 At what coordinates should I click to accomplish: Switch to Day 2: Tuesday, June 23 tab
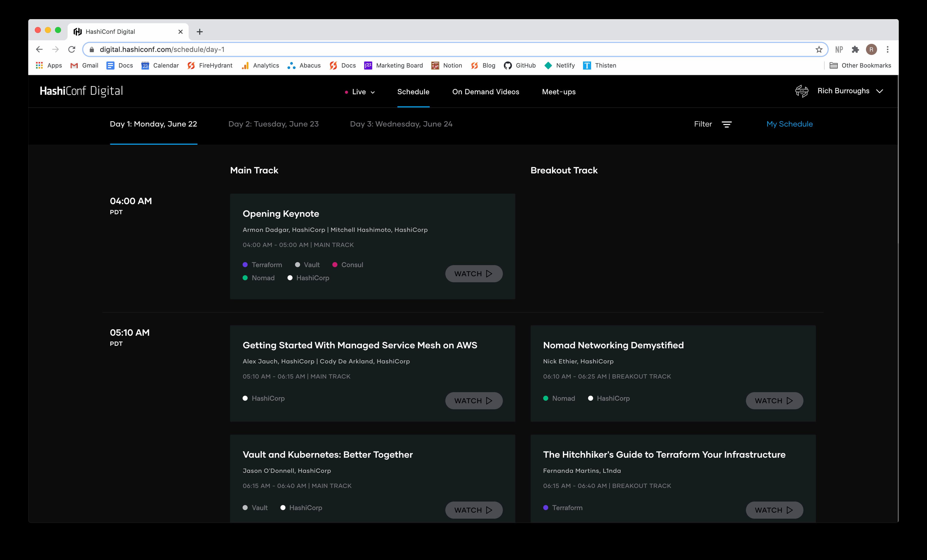[273, 124]
